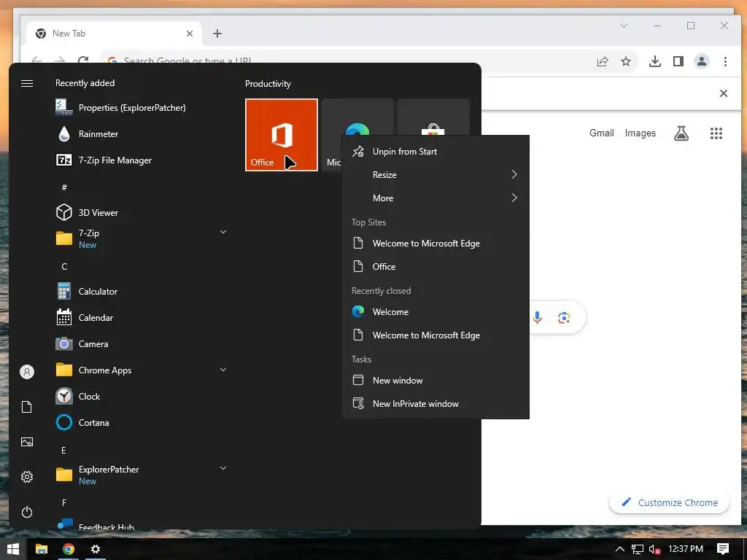Click the voice search microphone in Chrome
The image size is (747, 560).
click(x=538, y=317)
